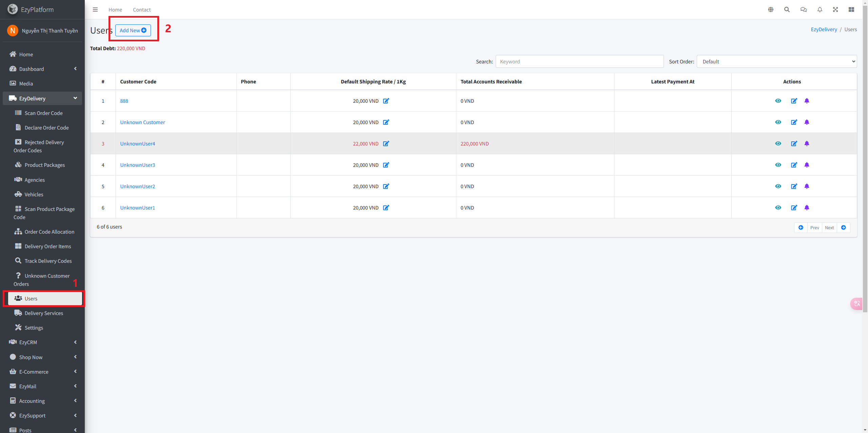Open the Sort Order dropdown
The height and width of the screenshot is (433, 868).
click(x=777, y=61)
